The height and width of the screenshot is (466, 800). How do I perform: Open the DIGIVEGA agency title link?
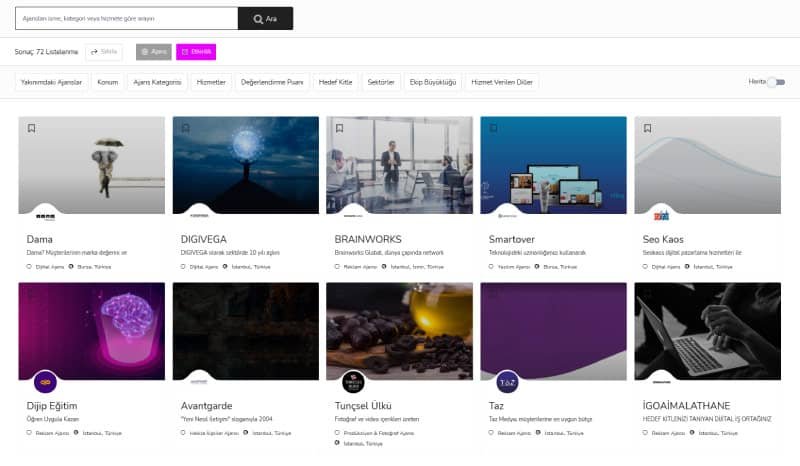[204, 239]
